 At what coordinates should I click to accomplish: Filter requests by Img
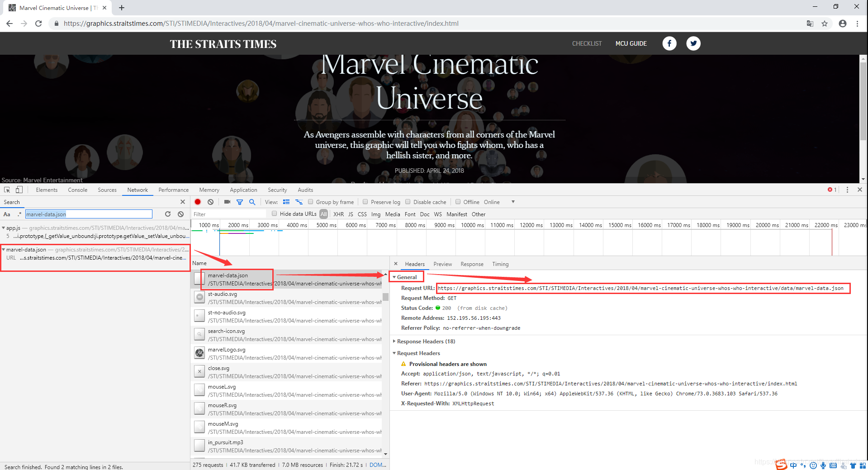coord(376,214)
